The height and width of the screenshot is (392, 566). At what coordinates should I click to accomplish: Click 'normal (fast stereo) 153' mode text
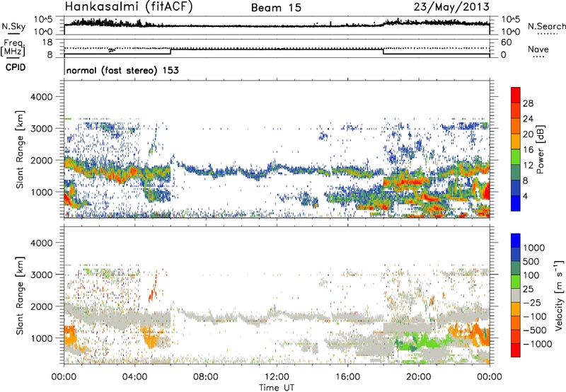point(122,70)
